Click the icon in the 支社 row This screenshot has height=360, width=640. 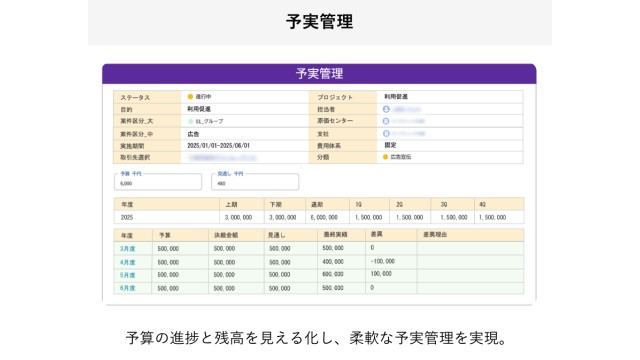click(386, 133)
